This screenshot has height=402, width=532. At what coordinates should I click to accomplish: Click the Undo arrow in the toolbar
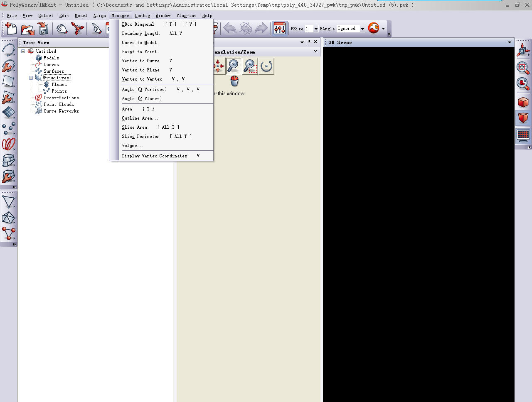[x=230, y=29]
